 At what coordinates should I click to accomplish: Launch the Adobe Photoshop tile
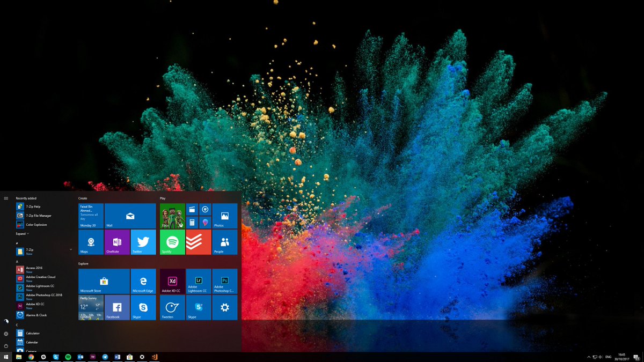[225, 282]
